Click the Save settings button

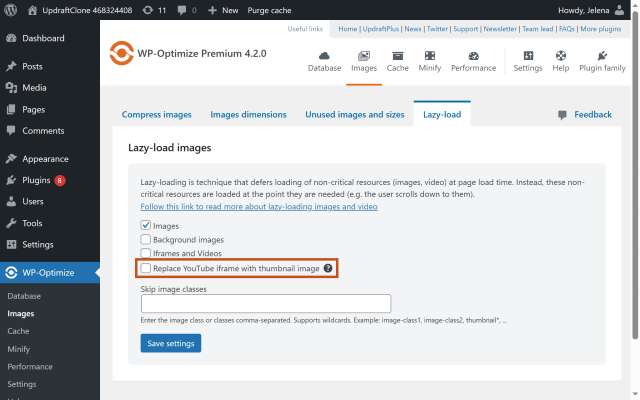[171, 343]
